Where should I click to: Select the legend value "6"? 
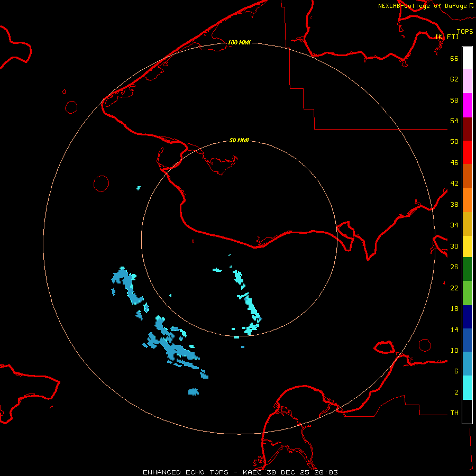tap(456, 371)
